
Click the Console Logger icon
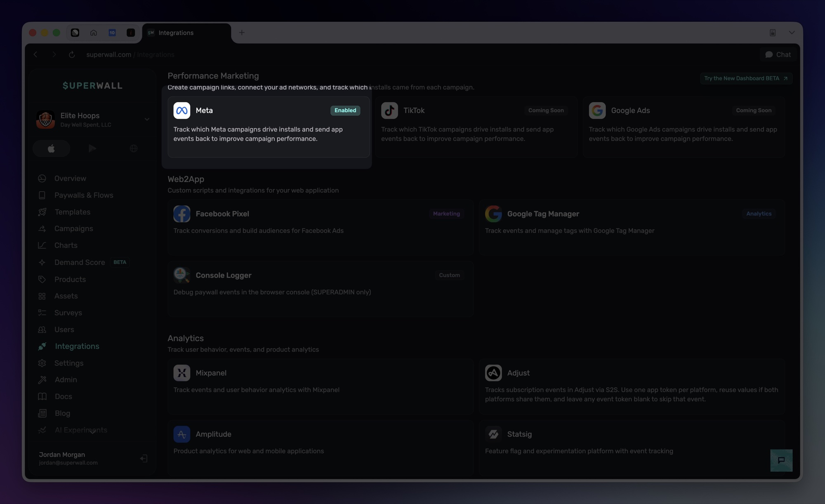pos(181,275)
